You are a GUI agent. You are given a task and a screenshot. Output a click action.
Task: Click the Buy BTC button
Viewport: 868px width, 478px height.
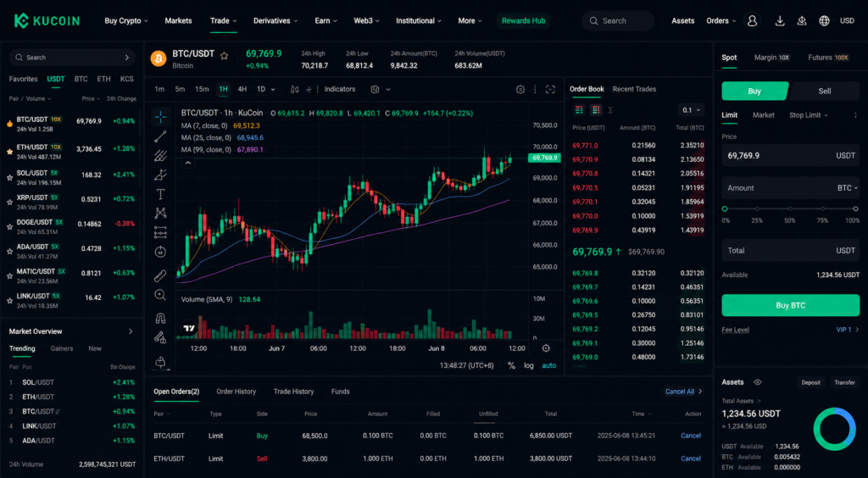(x=791, y=305)
